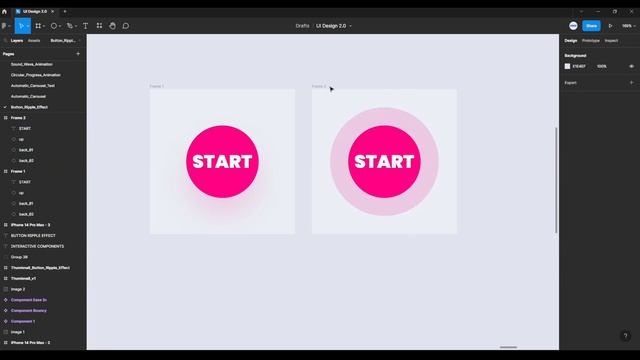Switch to the Layers tab
The width and height of the screenshot is (640, 360).
17,40
